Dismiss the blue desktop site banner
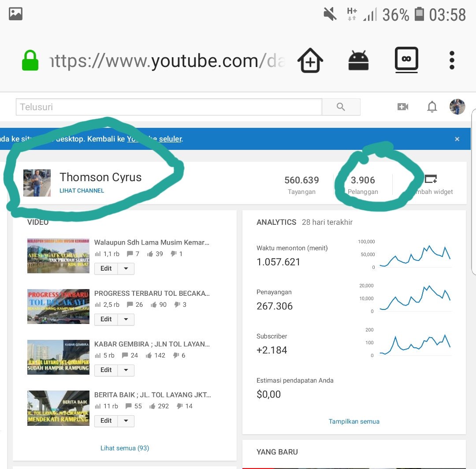This screenshot has width=476, height=469. [x=457, y=139]
